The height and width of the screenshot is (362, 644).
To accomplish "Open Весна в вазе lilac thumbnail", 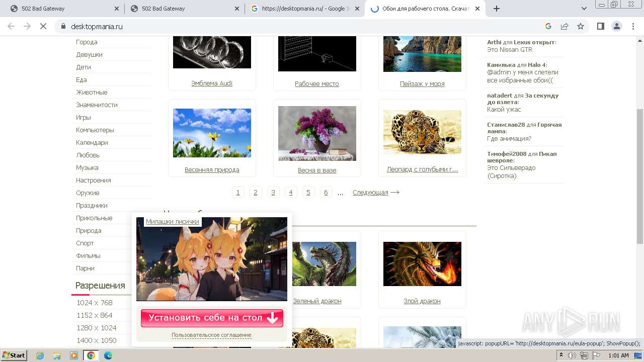I will pyautogui.click(x=317, y=133).
